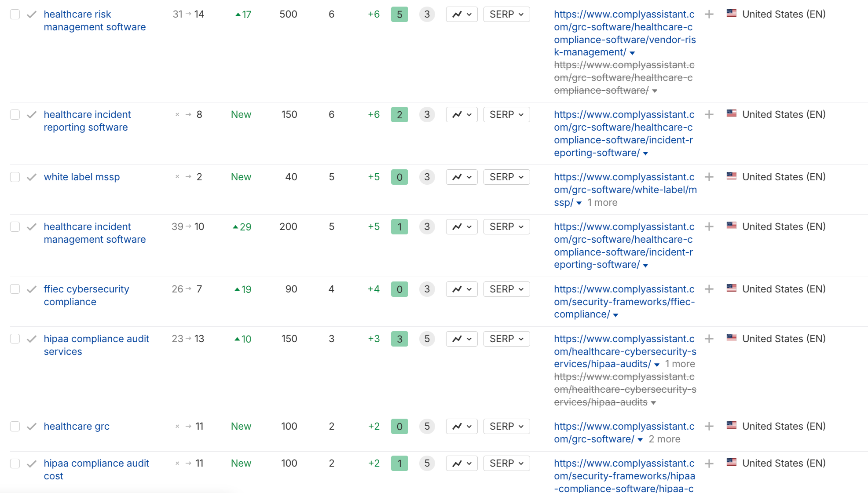The image size is (868, 493).
Task: Select hipaa compliance audit cost checkbox
Action: point(15,464)
